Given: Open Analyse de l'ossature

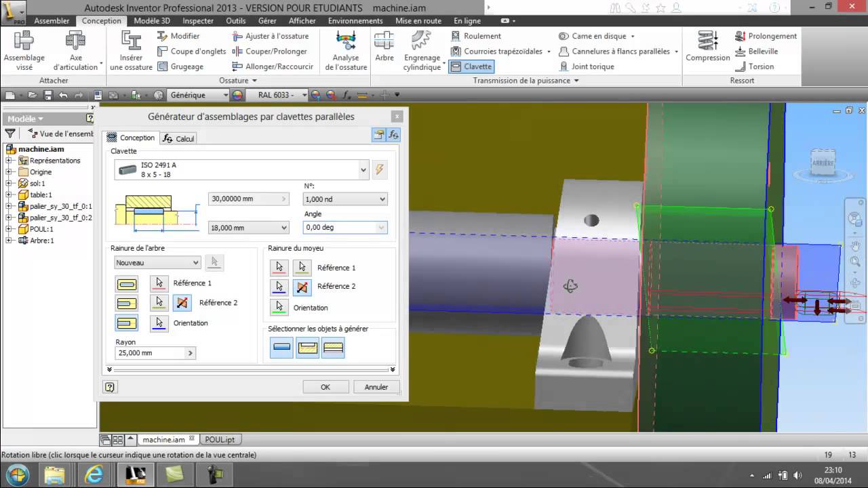Looking at the screenshot, I should coord(346,51).
